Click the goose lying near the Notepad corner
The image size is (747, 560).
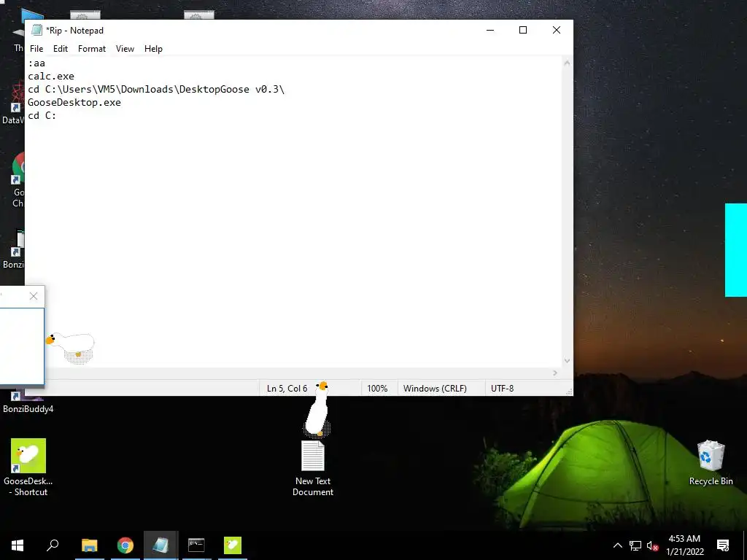click(71, 346)
